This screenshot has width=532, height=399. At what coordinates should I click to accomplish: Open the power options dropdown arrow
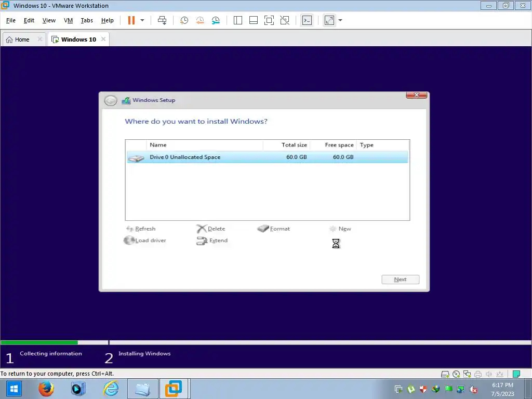[142, 20]
